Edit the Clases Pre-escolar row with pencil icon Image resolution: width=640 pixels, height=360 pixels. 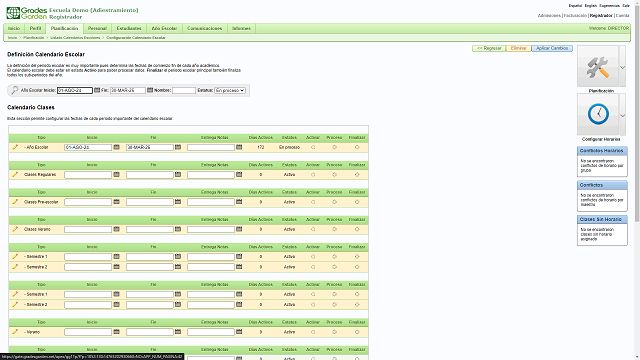click(15, 202)
